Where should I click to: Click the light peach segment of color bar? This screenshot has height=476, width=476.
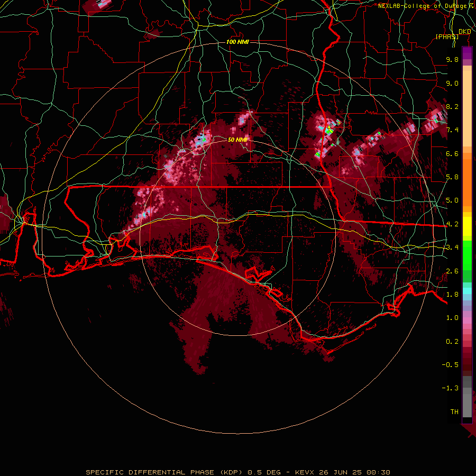coord(467,108)
